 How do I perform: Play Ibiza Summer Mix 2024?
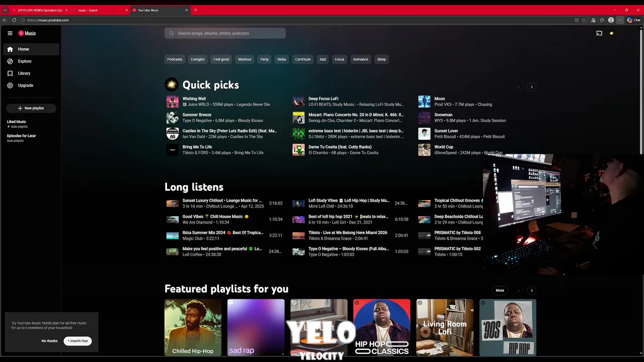click(173, 236)
